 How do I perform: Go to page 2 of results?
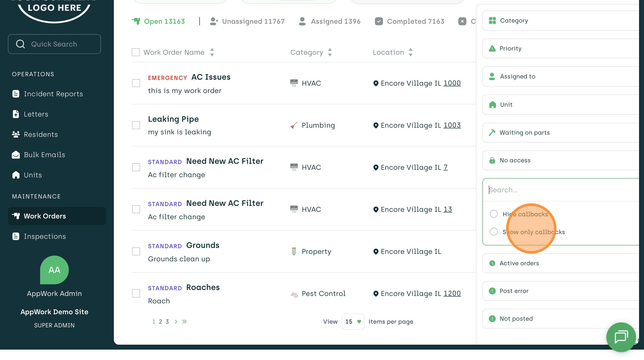160,321
